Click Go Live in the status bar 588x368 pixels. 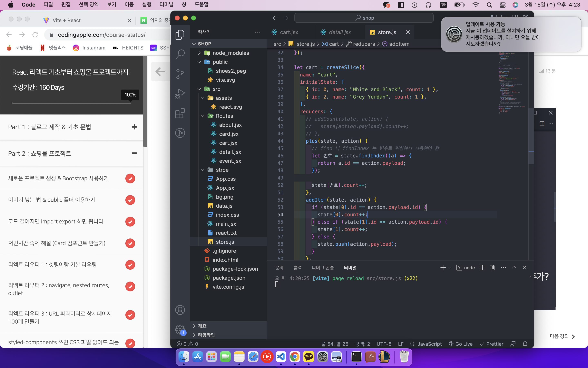coord(461,344)
